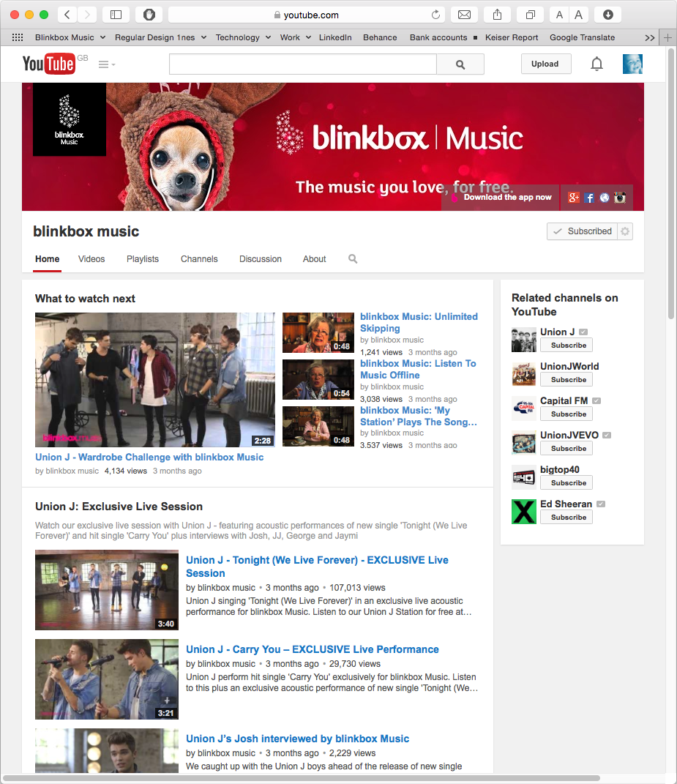Show hidden bookmarks via the chevron
This screenshot has width=677, height=784.
tap(650, 37)
